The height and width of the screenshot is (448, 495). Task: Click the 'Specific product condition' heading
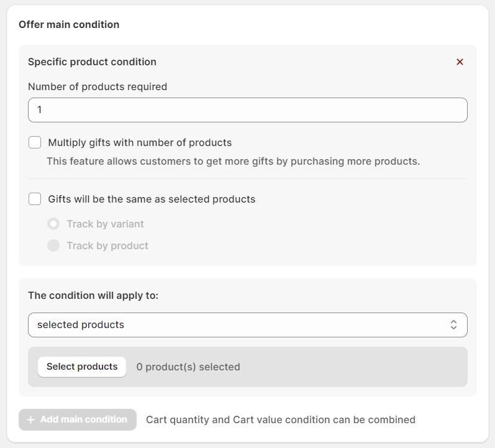click(x=92, y=62)
